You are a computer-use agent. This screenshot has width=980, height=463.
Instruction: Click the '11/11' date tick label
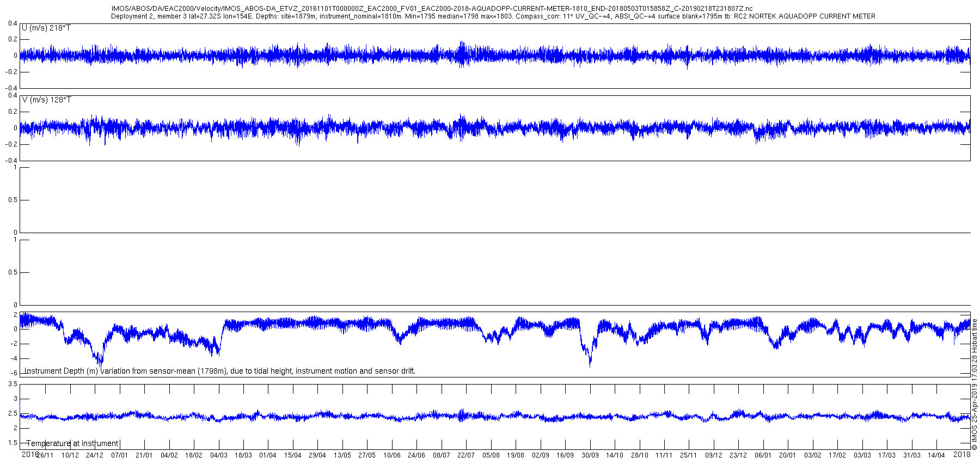coord(664,455)
